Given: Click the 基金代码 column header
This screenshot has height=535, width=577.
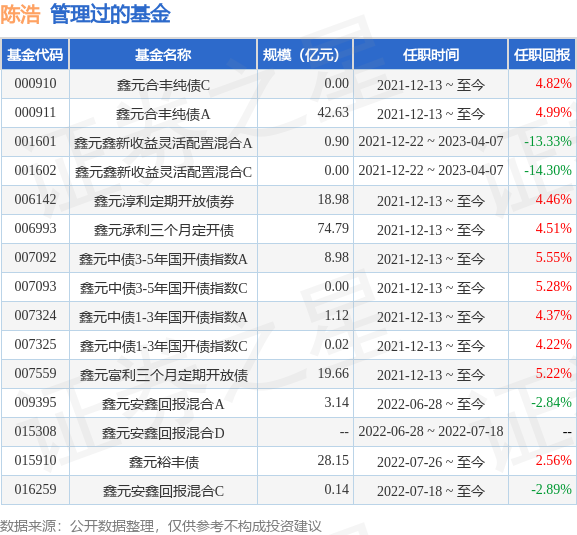Looking at the screenshot, I should tap(35, 55).
